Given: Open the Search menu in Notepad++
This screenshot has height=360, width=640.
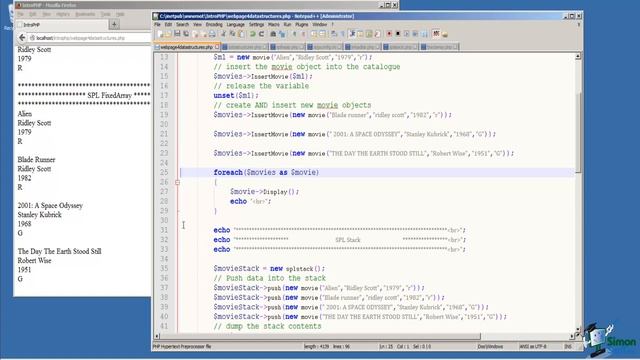Looking at the screenshot, I should pos(182,24).
